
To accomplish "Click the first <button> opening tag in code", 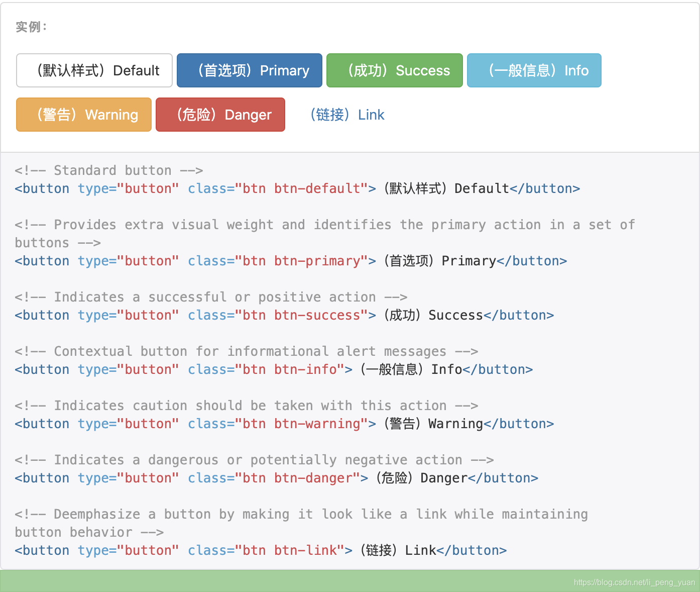I will [x=42, y=188].
